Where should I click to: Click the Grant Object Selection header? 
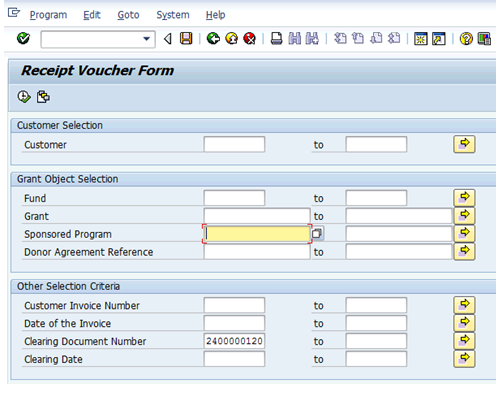pos(68,179)
